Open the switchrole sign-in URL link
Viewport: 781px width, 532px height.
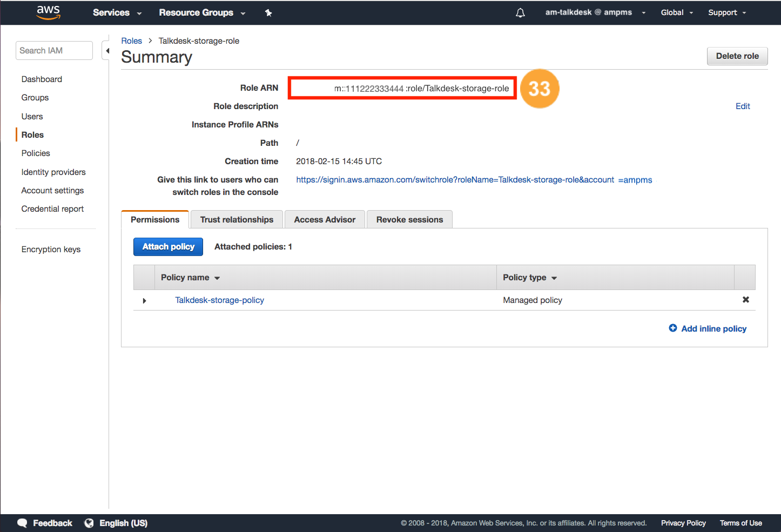[474, 180]
